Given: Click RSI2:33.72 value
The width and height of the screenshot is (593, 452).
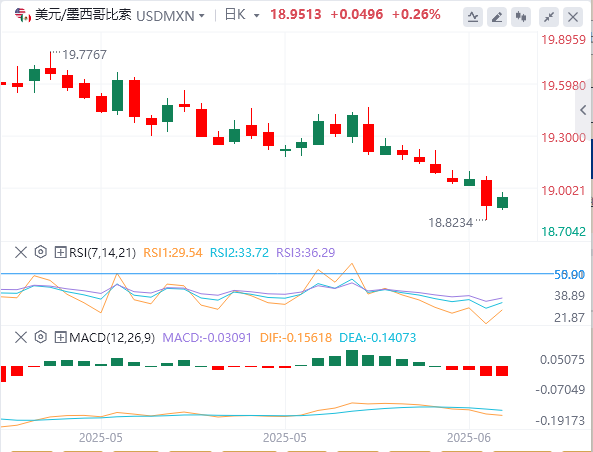Looking at the screenshot, I should pos(239,253).
